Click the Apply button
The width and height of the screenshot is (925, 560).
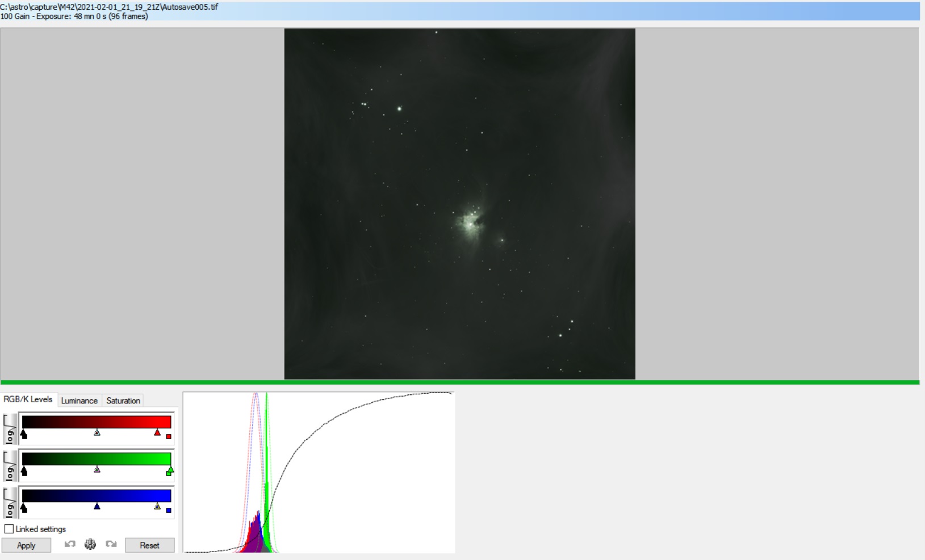(26, 545)
